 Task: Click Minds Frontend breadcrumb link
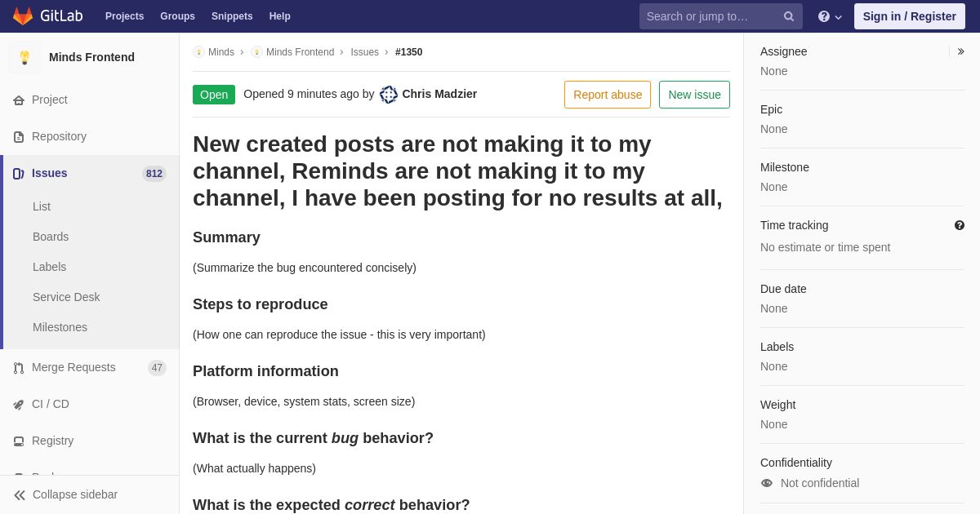pyautogui.click(x=300, y=52)
